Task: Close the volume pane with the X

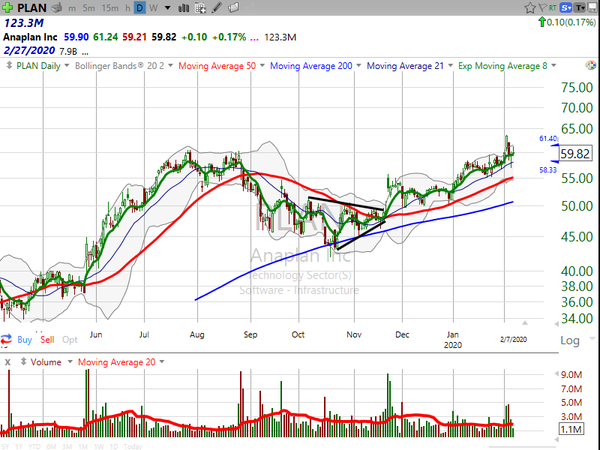Action: click(7, 362)
